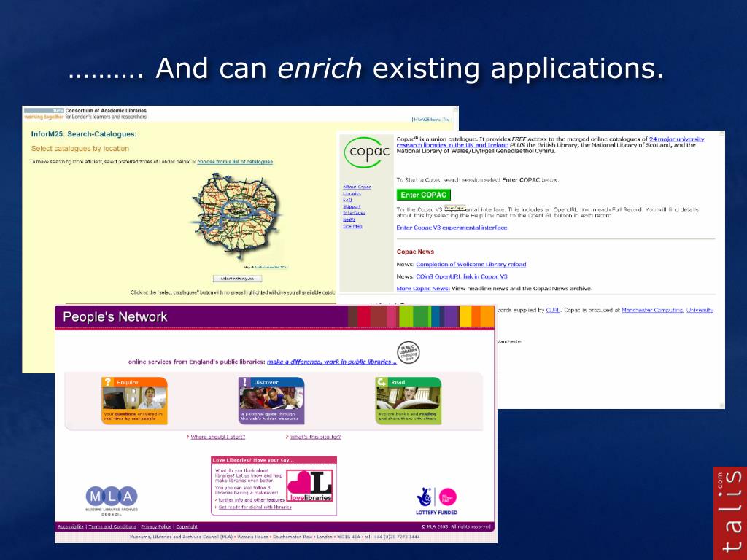
Task: Follow Enter Copac V3 experimental interface link
Action: (452, 227)
